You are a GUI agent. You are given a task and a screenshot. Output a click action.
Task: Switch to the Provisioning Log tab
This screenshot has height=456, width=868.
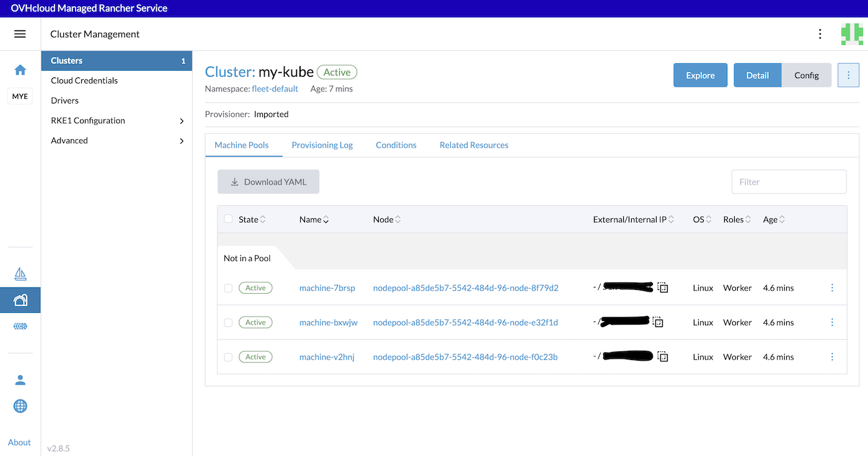322,144
